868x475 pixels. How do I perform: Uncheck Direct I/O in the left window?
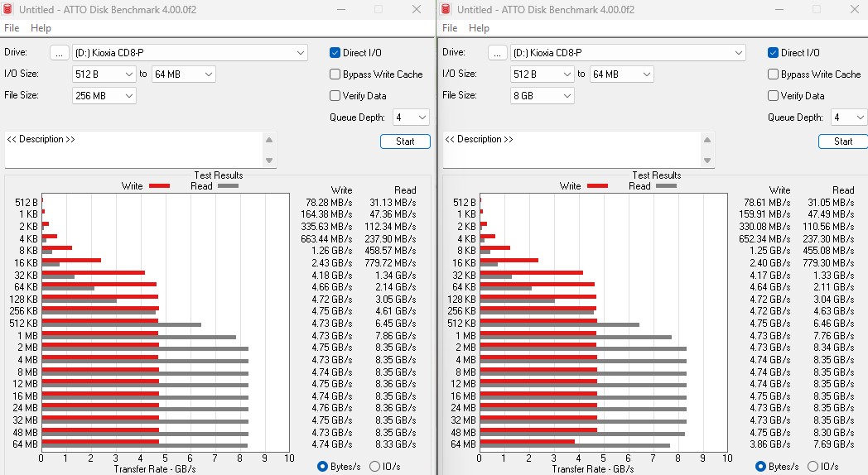[x=335, y=52]
